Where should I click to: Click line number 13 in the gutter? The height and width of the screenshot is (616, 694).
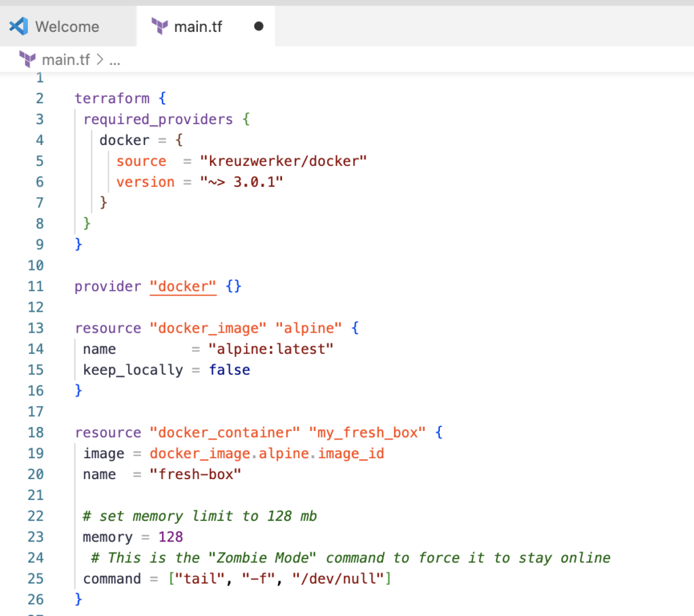point(35,328)
